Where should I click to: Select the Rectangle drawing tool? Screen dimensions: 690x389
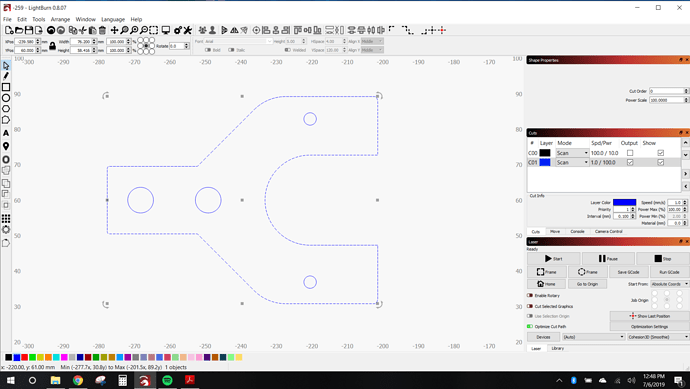pos(6,87)
